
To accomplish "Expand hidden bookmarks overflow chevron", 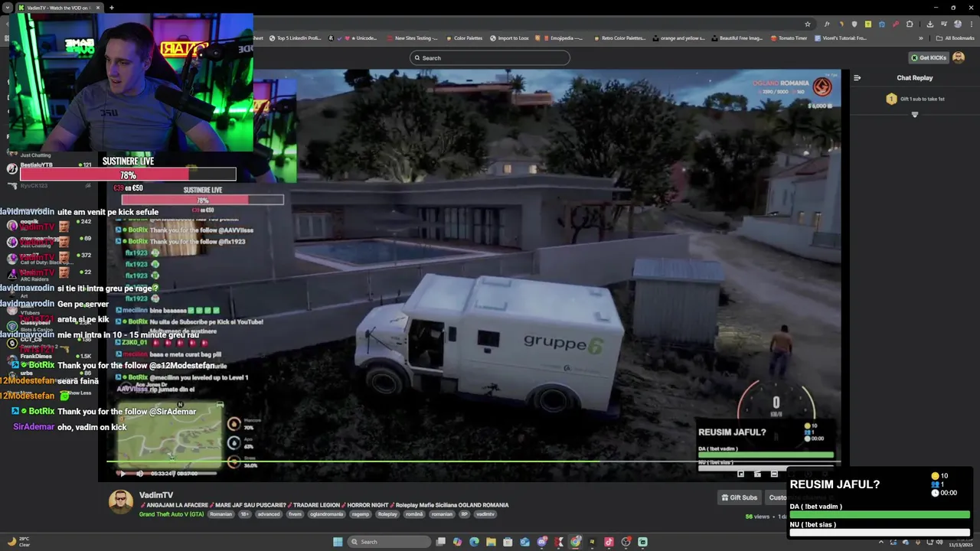I will (x=921, y=38).
